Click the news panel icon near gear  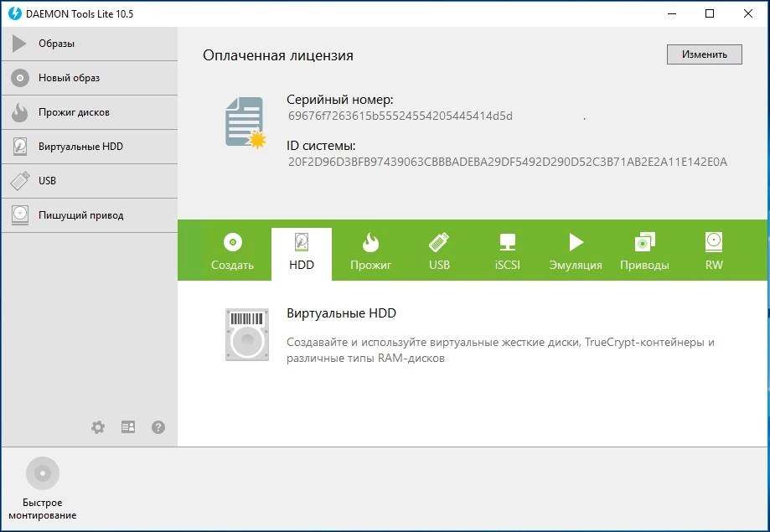(128, 427)
